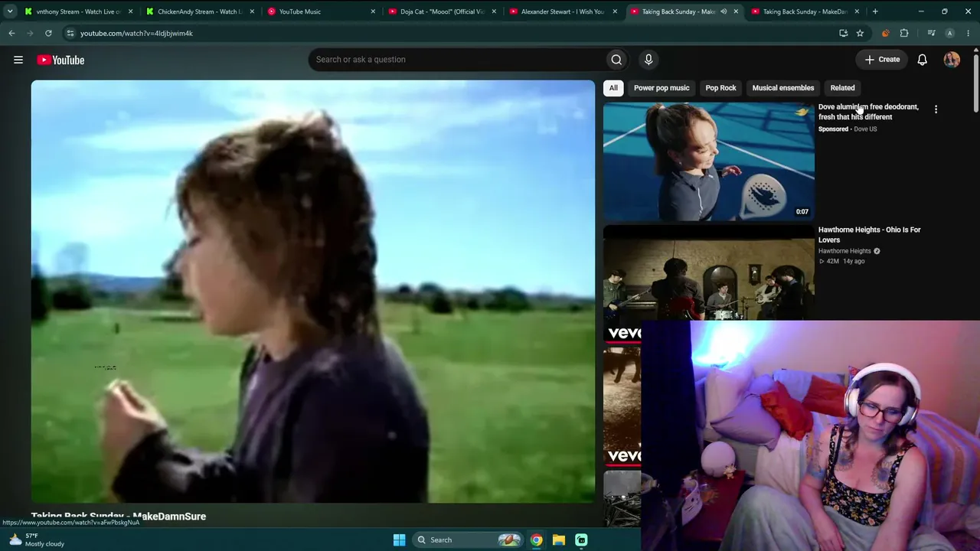Open Chrome from the taskbar
The image size is (980, 551).
click(537, 540)
